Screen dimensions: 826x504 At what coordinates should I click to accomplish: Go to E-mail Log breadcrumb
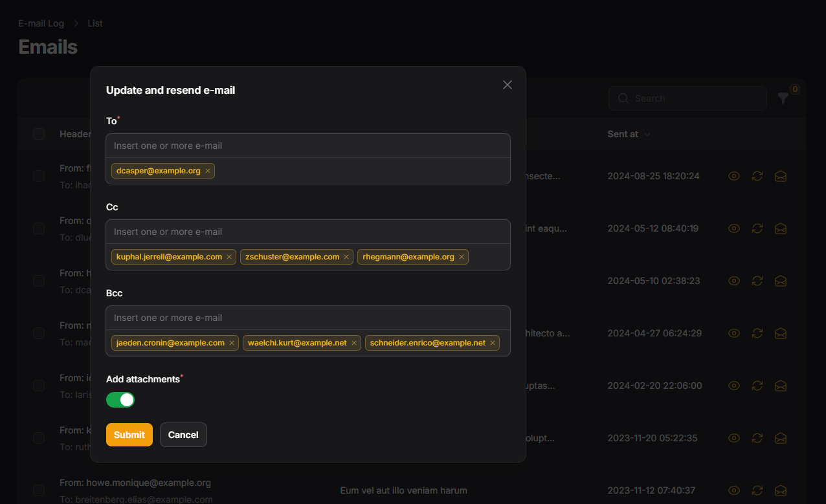click(x=41, y=23)
